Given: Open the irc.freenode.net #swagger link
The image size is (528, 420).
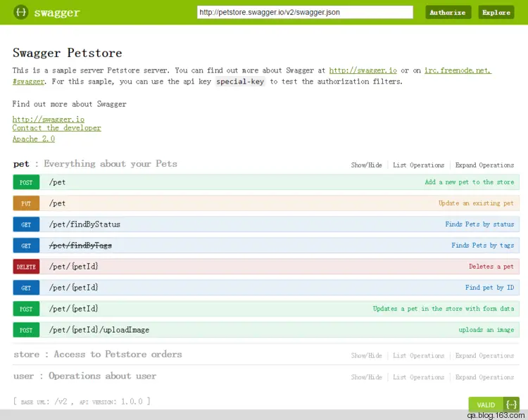Looking at the screenshot, I should (458, 70).
